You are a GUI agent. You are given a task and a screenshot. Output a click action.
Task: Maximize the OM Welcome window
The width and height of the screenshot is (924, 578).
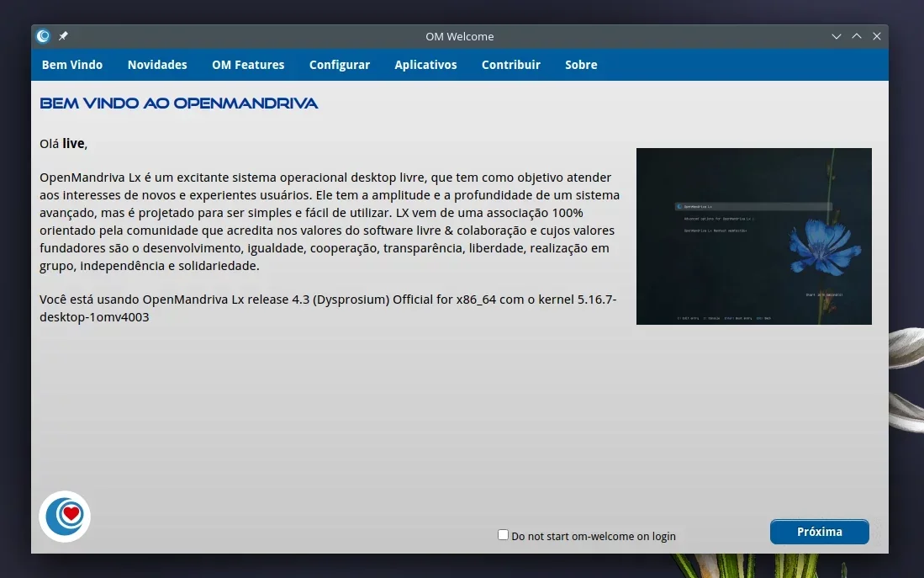(857, 36)
